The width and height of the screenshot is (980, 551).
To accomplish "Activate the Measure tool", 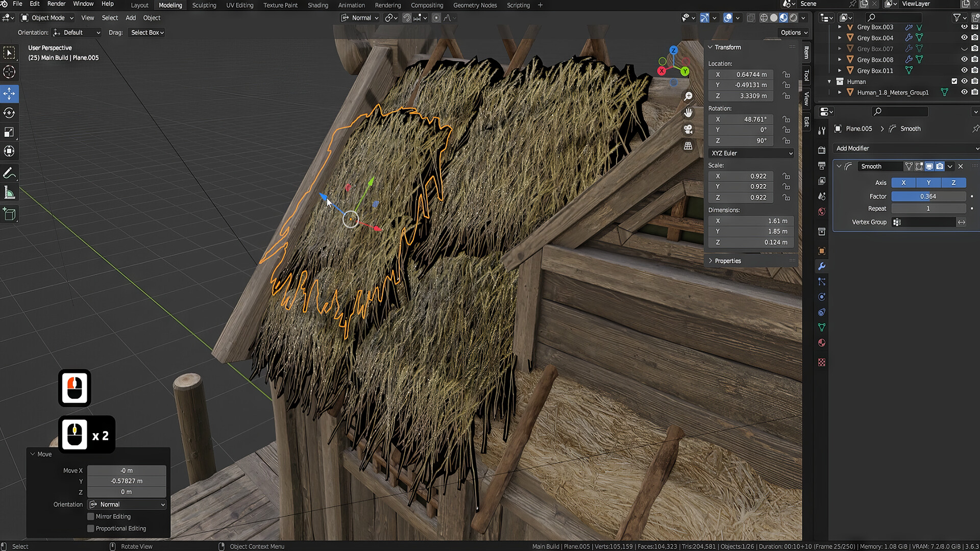I will click(x=9, y=192).
